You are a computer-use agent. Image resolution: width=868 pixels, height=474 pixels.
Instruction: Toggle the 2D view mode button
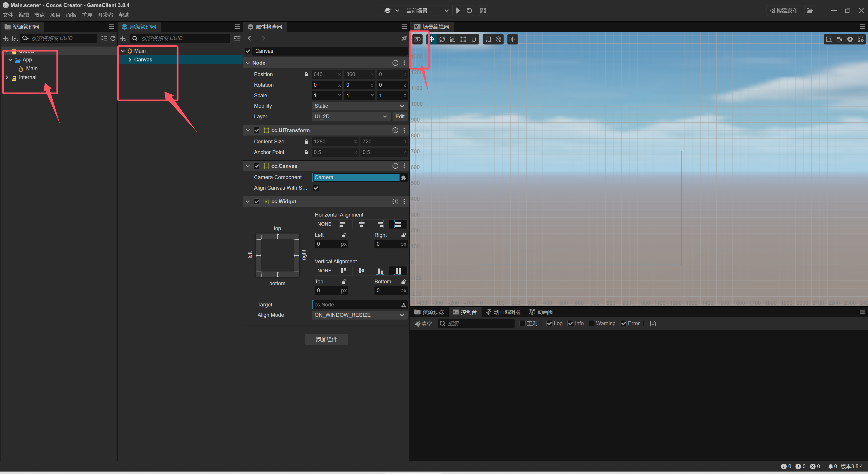[417, 39]
